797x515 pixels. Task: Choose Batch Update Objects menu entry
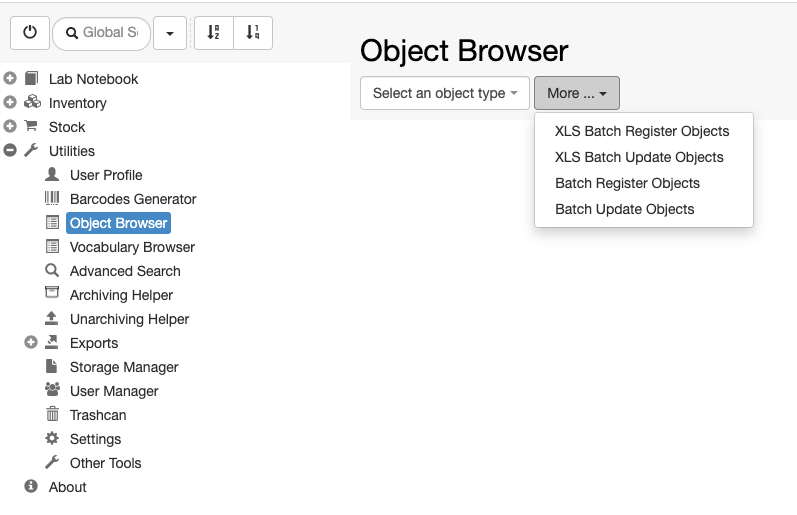625,209
